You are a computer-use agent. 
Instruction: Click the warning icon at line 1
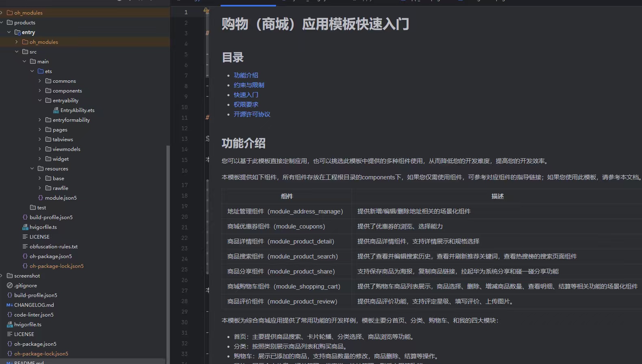tap(206, 11)
